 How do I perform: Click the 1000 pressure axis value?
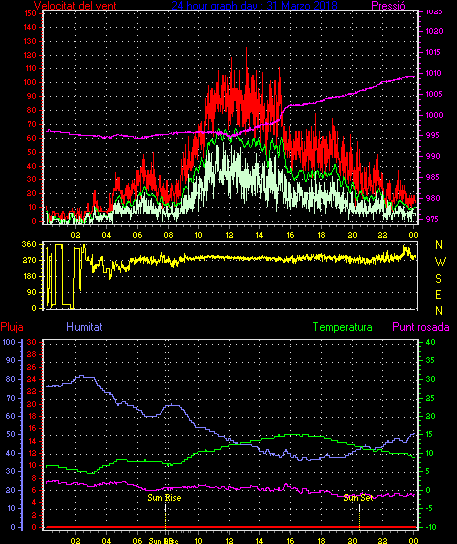(434, 115)
